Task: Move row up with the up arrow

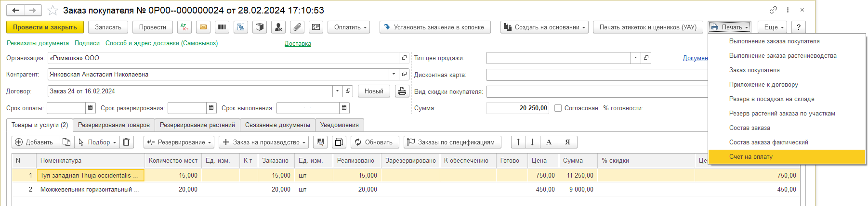Action: point(518,142)
